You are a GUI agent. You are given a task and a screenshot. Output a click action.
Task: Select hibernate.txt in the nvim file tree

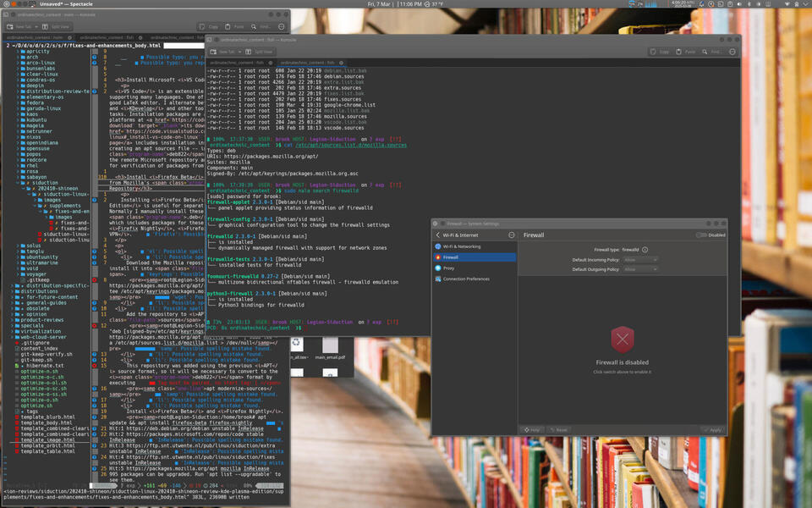[42, 366]
